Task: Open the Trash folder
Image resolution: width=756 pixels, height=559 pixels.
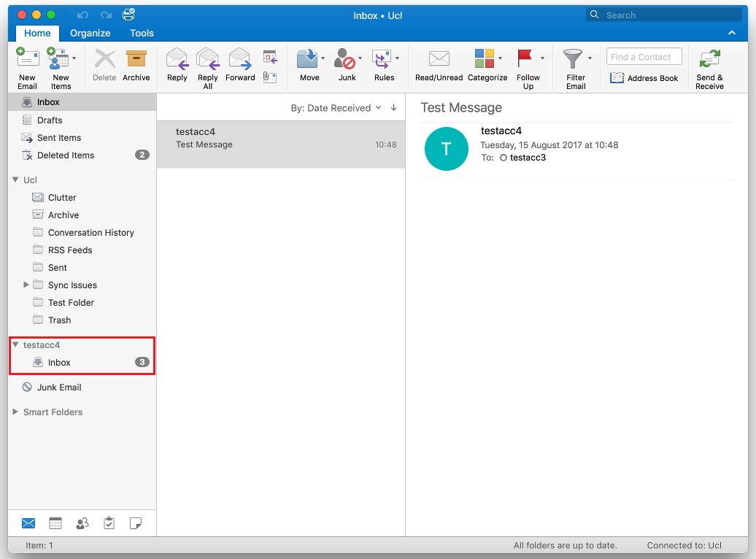Action: 82,320
